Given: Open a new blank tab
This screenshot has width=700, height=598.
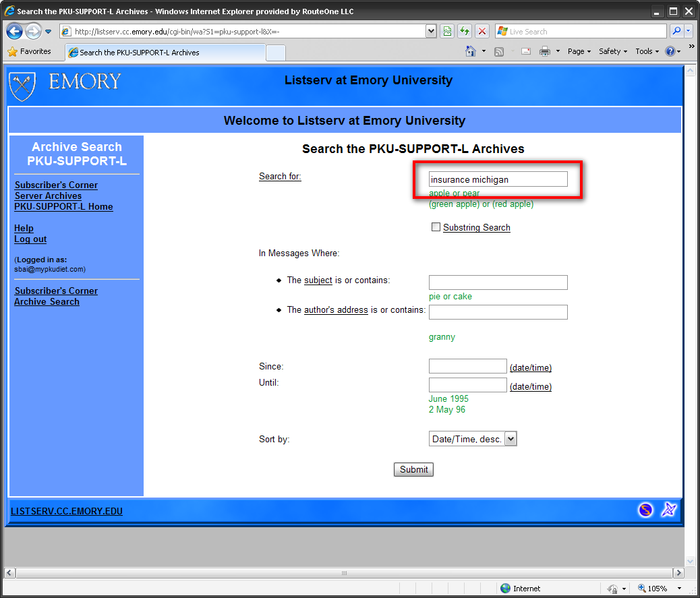Looking at the screenshot, I should tap(276, 53).
